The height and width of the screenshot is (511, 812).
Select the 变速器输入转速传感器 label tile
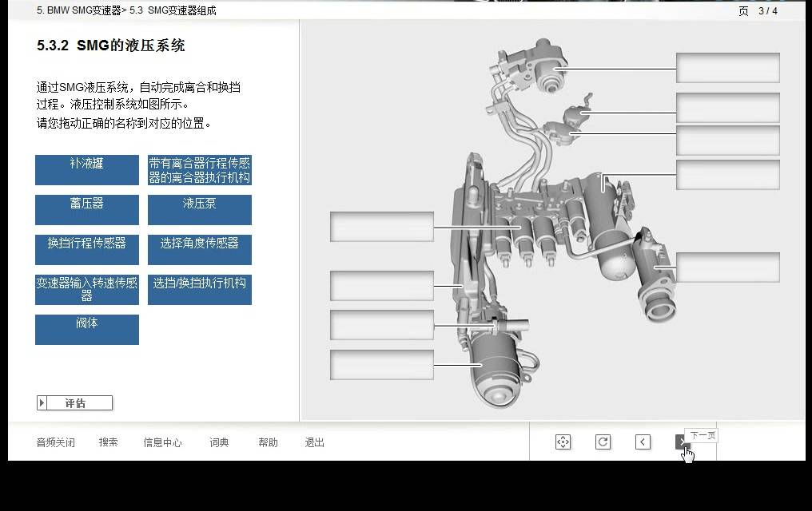tap(87, 289)
